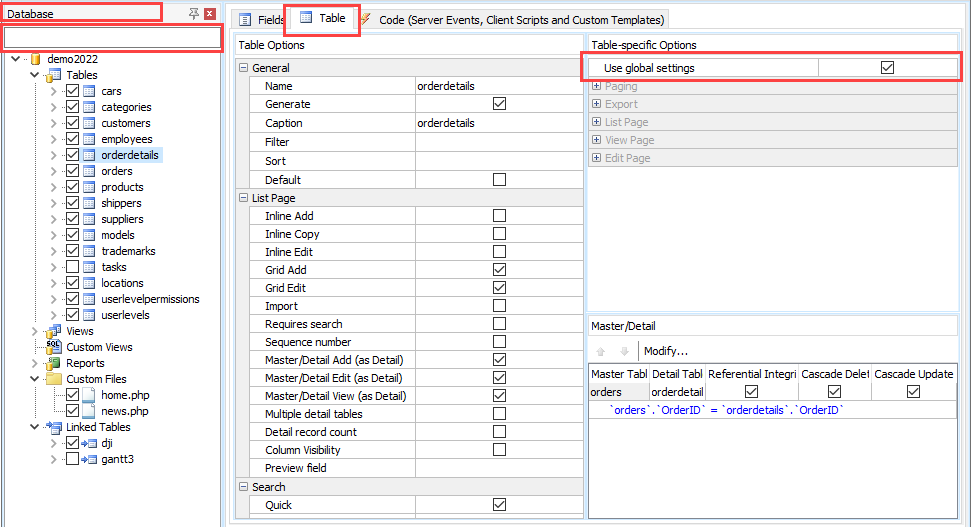Click the Modify... button

(666, 351)
